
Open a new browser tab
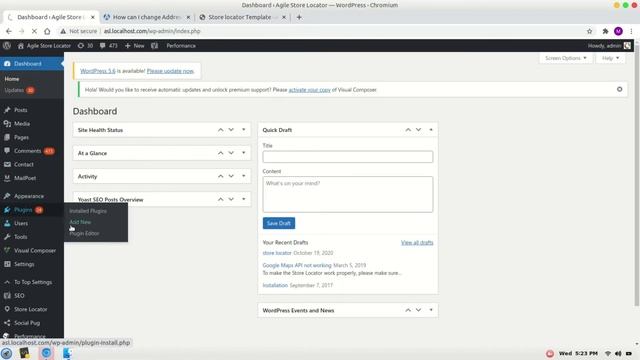(x=299, y=17)
